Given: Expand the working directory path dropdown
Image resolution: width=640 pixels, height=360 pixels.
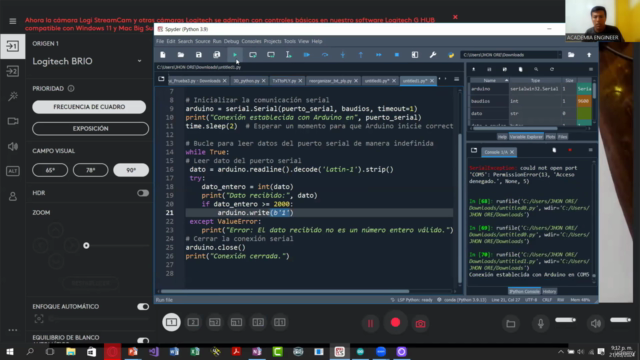Looking at the screenshot, I should click(x=560, y=55).
